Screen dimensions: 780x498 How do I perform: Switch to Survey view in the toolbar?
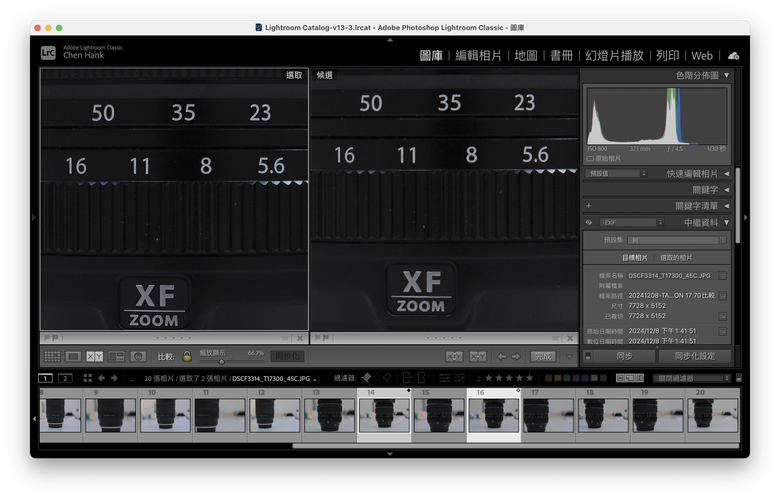[x=116, y=356]
